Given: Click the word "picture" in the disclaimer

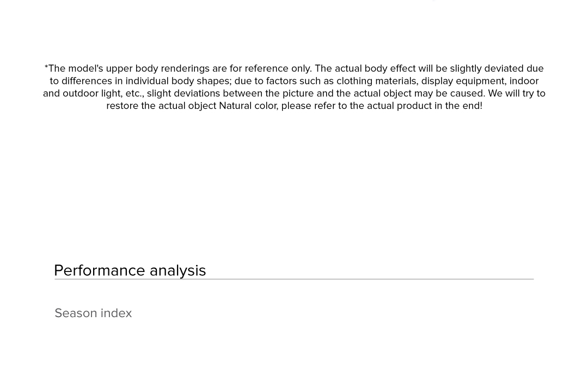Looking at the screenshot, I should click(x=298, y=94).
